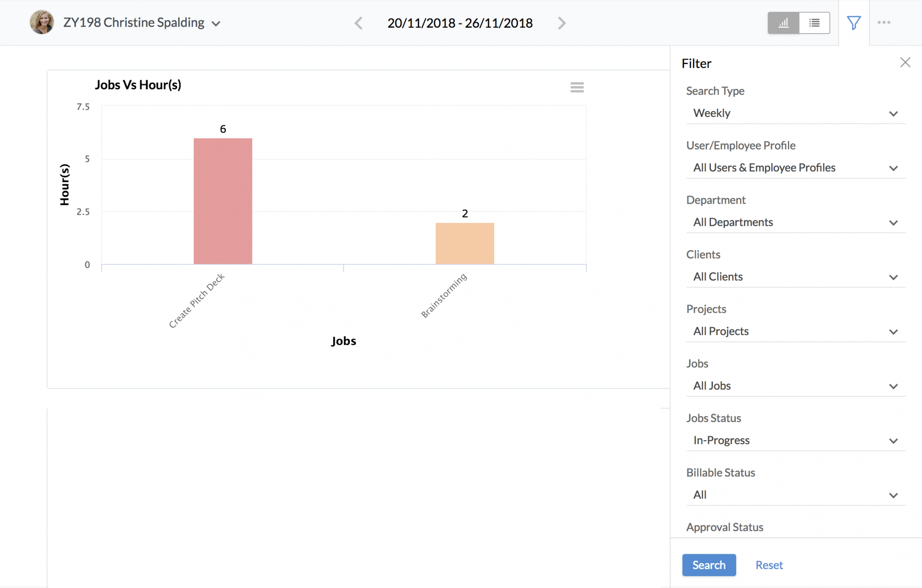Click the value 6 above the bar
Image resolution: width=922 pixels, height=588 pixels.
click(223, 129)
